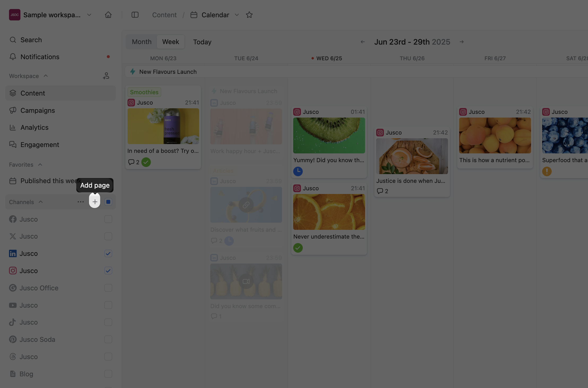This screenshot has height=388, width=588.
Task: Open the Channels more options ellipsis
Action: point(81,202)
